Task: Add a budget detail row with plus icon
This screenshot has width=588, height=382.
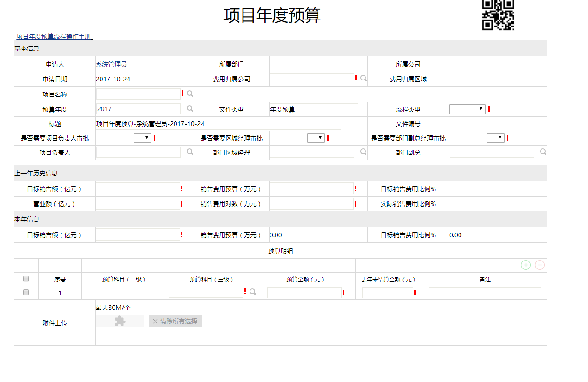Action: pos(526,265)
